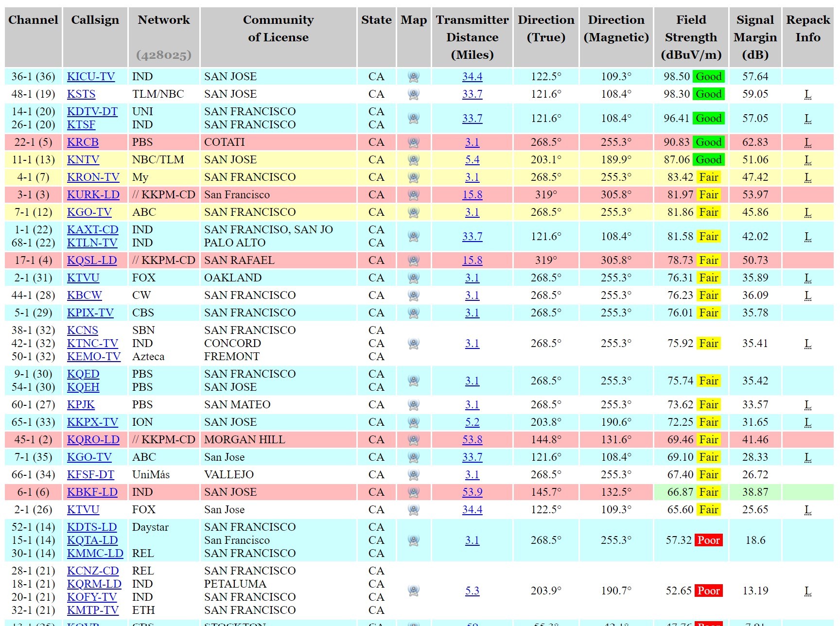Click map icon in KQSL-LD row
840x626 pixels.
(414, 261)
